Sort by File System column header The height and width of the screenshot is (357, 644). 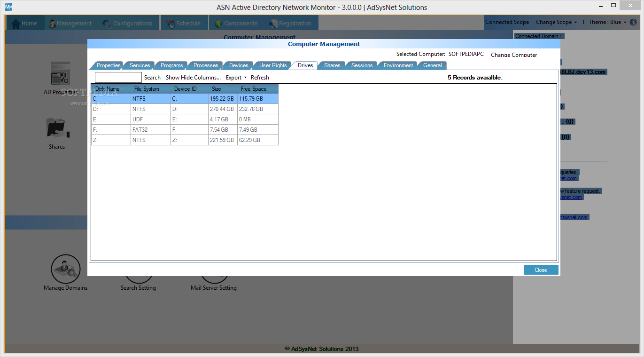[x=150, y=89]
